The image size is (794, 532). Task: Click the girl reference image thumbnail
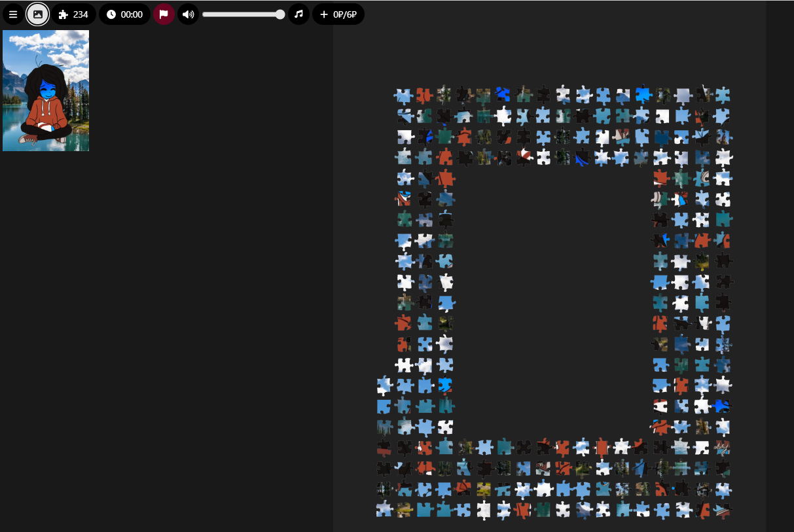pyautogui.click(x=46, y=90)
